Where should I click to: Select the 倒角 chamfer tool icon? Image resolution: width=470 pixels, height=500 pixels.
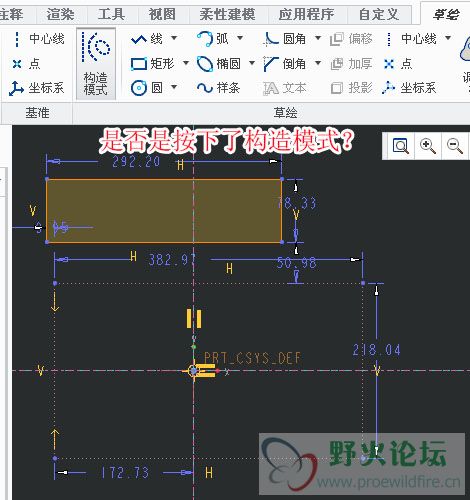(x=270, y=64)
